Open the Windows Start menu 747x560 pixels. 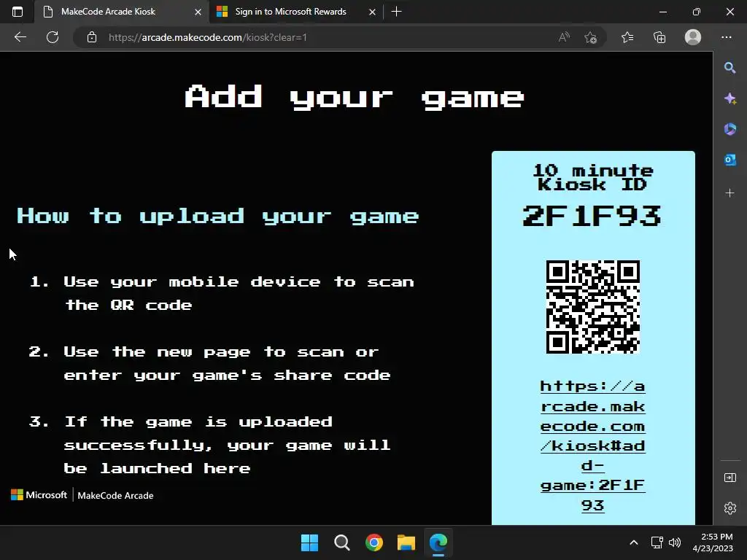[309, 542]
